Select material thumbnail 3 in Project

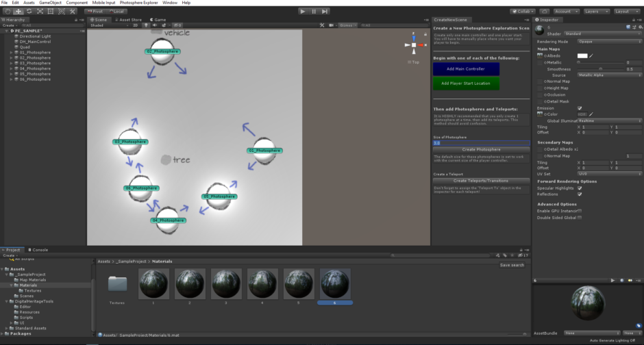226,283
